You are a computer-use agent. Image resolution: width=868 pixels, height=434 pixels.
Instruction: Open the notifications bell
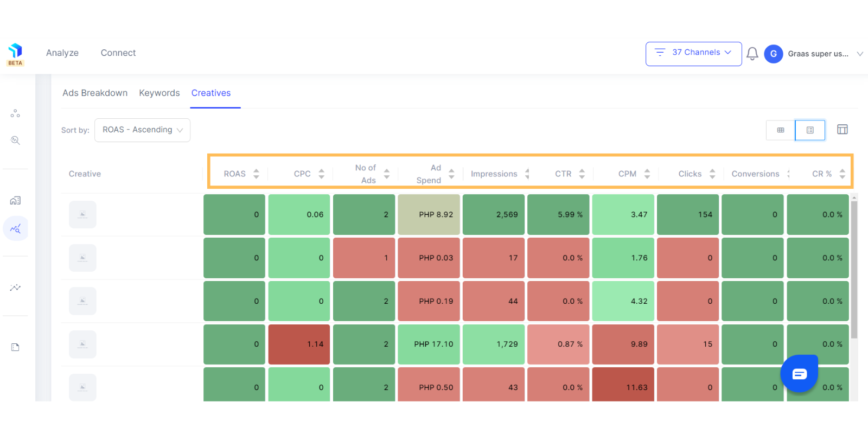[752, 54]
